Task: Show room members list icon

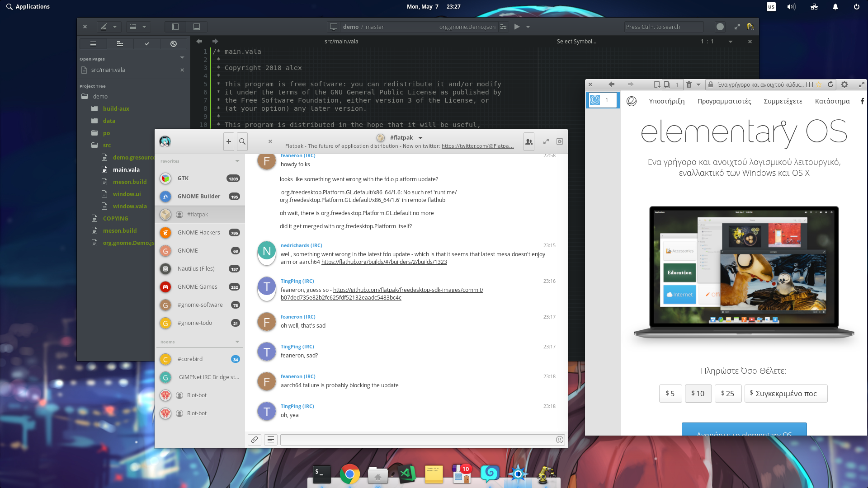Action: [x=528, y=141]
